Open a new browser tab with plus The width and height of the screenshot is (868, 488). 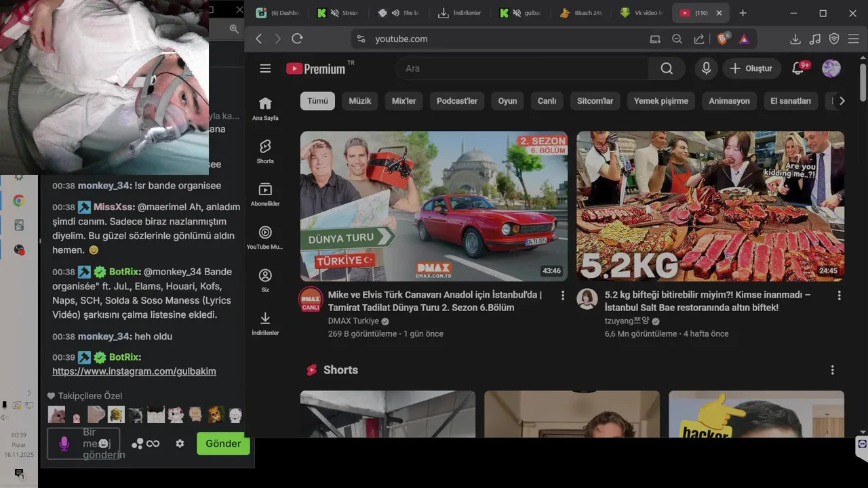tap(743, 13)
